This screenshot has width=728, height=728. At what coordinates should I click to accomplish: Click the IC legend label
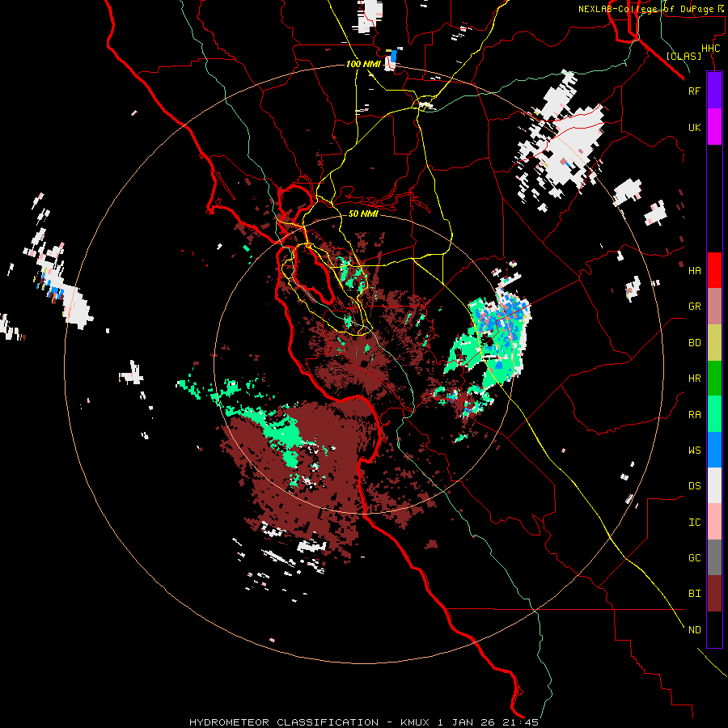tap(694, 523)
